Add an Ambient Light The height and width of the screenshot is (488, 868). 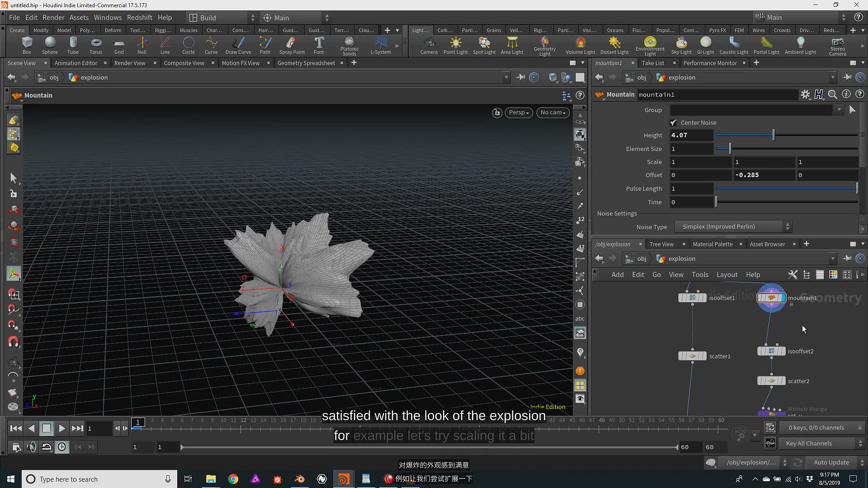tap(800, 46)
